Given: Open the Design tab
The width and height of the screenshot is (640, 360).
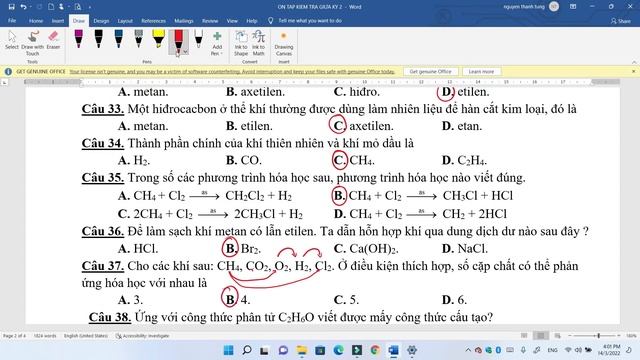Looking at the screenshot, I should click(x=101, y=21).
